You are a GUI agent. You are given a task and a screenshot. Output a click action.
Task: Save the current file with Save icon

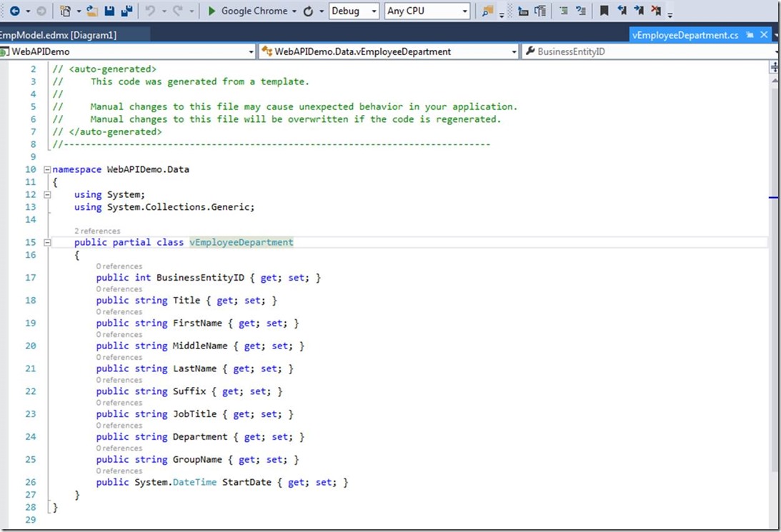click(x=109, y=11)
